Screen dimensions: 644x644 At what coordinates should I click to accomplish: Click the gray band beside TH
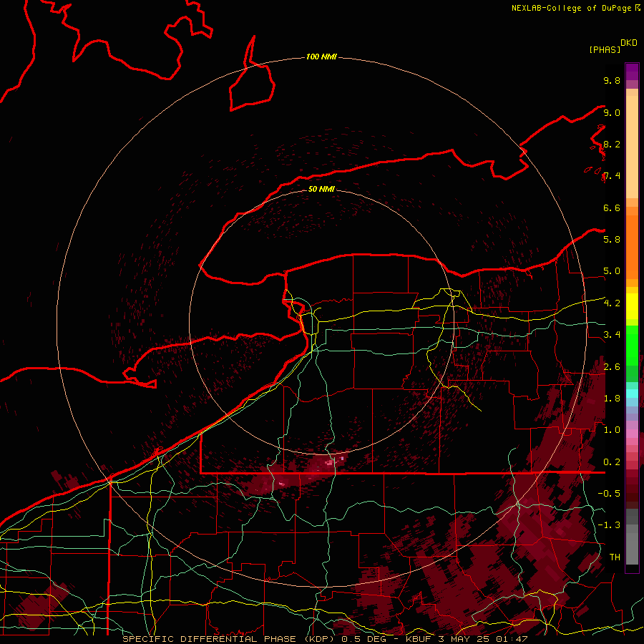(632, 549)
